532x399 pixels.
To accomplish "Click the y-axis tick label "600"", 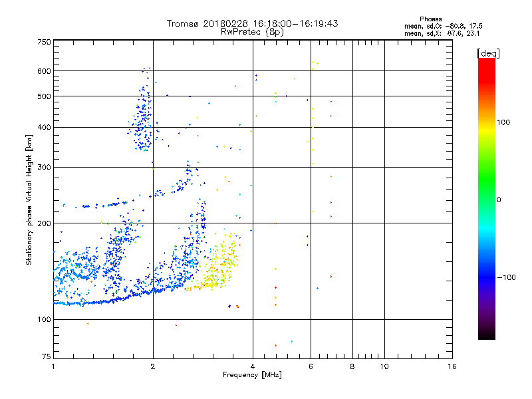I will [44, 71].
